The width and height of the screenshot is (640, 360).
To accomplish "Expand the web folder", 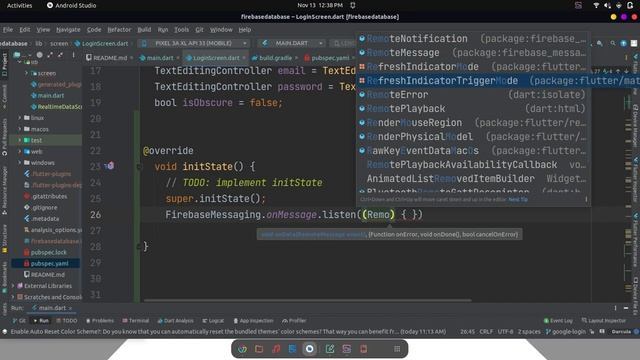I will tap(19, 151).
